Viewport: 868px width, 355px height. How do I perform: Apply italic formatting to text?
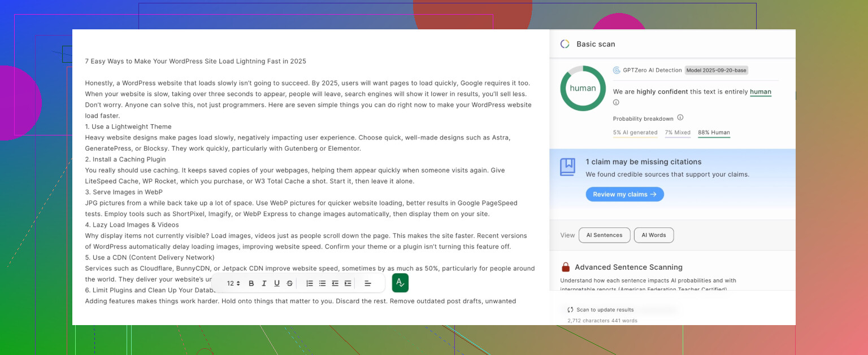pos(264,283)
